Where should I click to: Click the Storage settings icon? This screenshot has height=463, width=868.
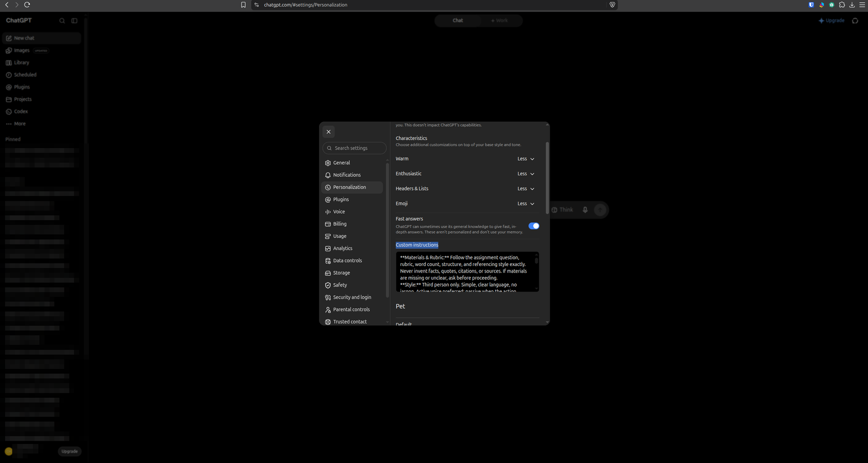click(328, 273)
